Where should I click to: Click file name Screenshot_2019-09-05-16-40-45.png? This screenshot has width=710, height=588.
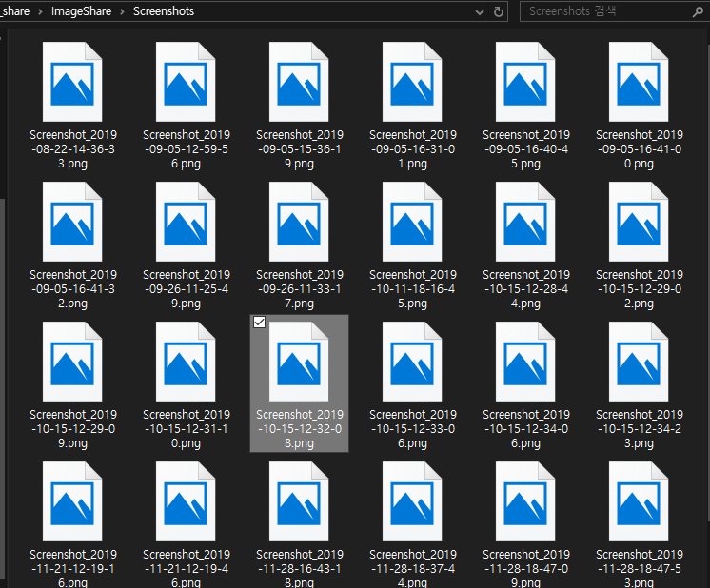(525, 149)
